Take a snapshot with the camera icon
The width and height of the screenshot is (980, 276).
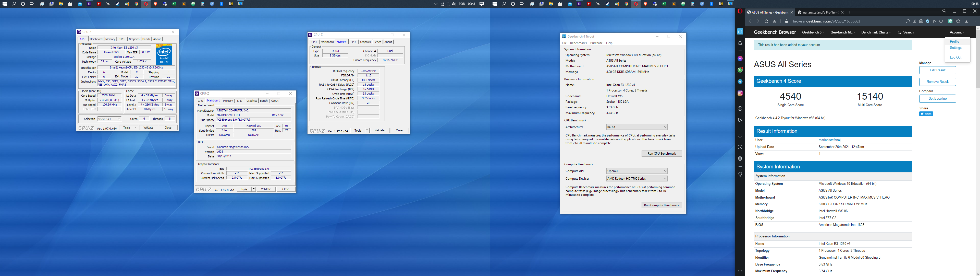click(x=921, y=21)
